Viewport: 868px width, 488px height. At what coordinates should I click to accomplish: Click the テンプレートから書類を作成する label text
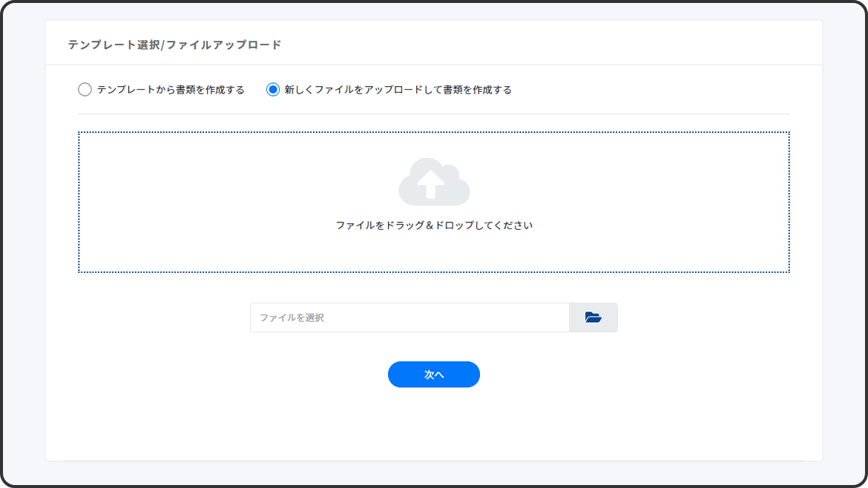171,90
